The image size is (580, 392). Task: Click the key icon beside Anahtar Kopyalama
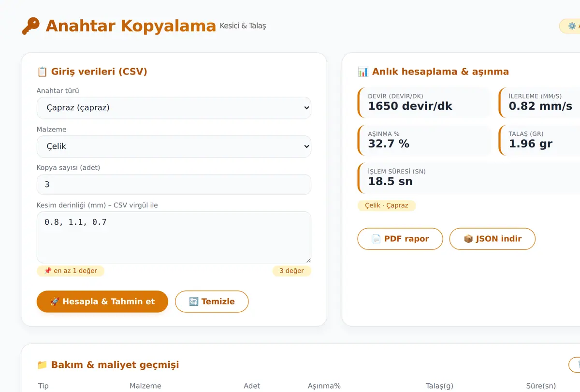pos(30,26)
